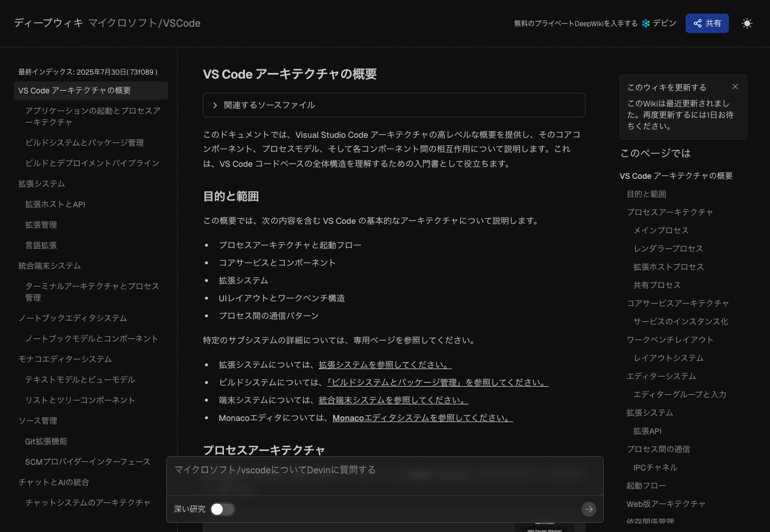The width and height of the screenshot is (770, 532).
Task: Open アプリケーションの起動とプロセスアーキテクチャ page
Action: (93, 116)
